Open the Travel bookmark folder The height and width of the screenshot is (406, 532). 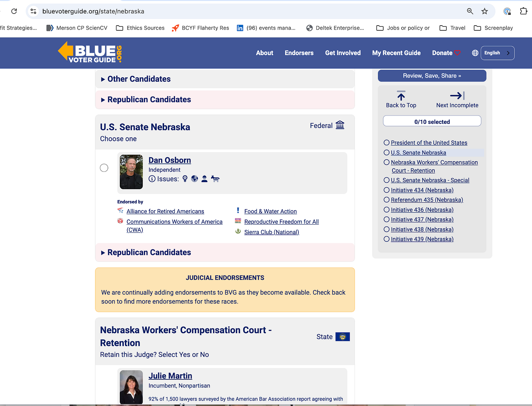[x=452, y=28]
